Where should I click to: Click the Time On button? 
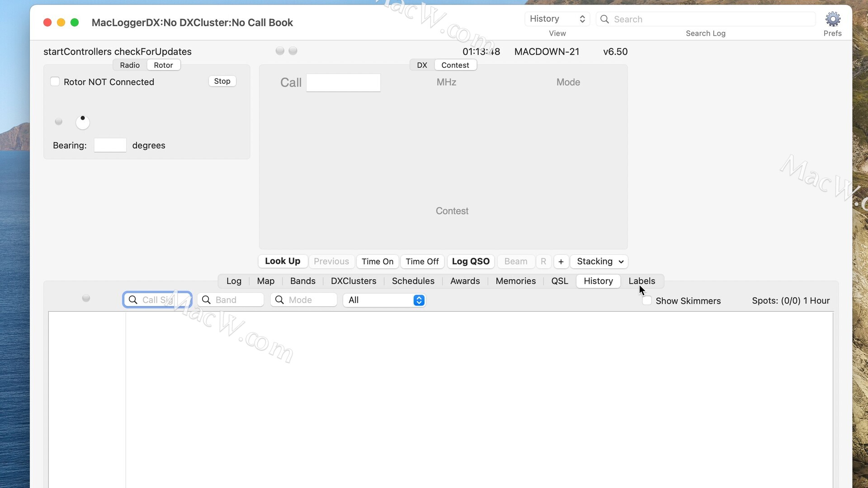(377, 262)
